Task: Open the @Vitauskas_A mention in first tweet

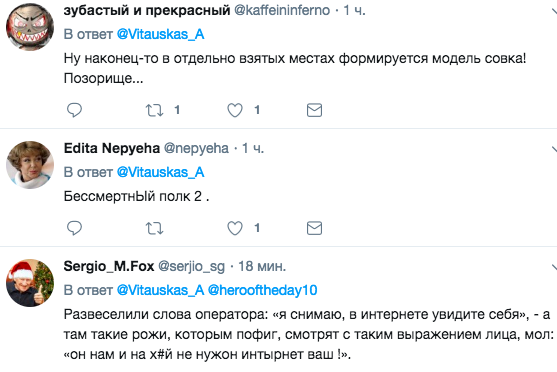Action: point(161,34)
